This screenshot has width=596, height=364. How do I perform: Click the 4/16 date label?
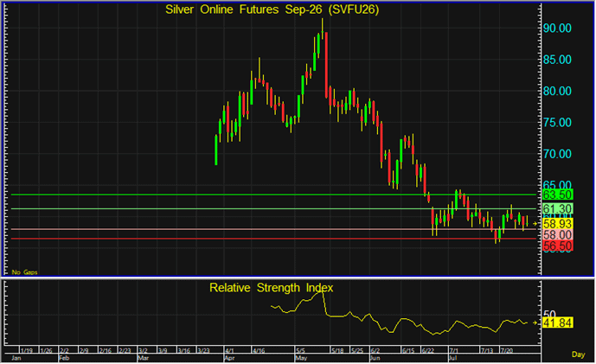tap(259, 350)
